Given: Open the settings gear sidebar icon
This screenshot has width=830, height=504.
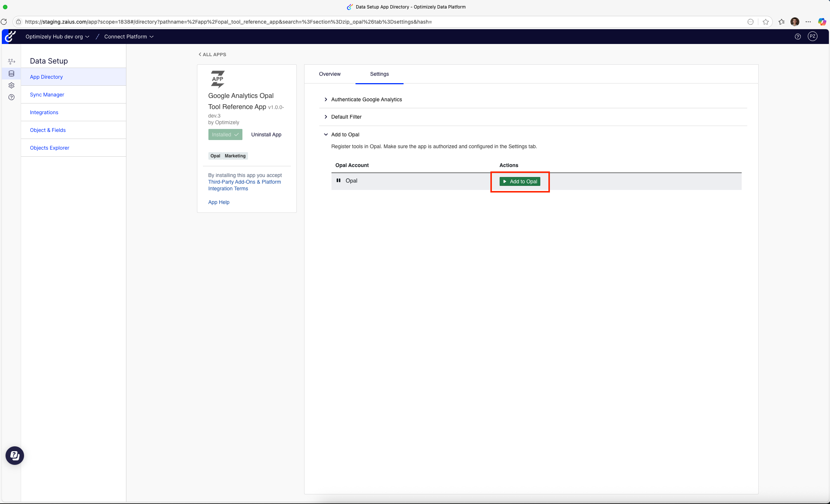Looking at the screenshot, I should (x=11, y=85).
